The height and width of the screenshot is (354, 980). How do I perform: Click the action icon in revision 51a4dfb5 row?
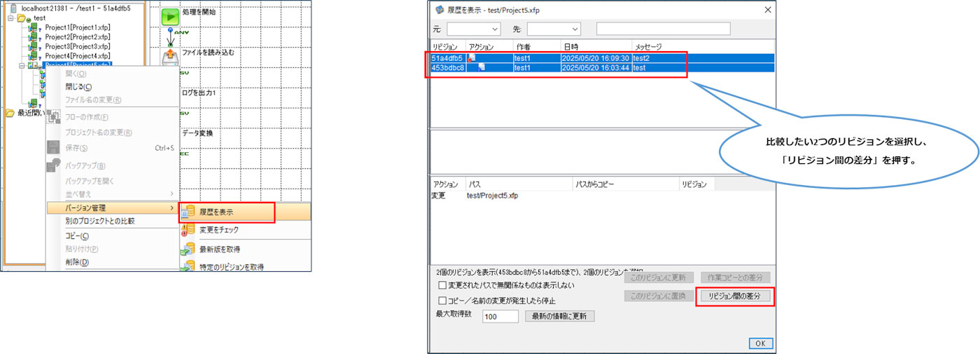click(472, 57)
